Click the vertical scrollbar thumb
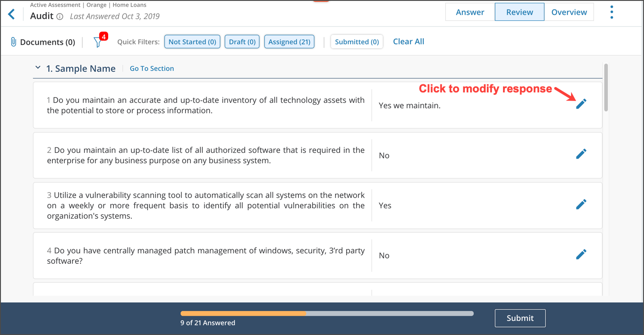This screenshot has height=335, width=644. [606, 87]
